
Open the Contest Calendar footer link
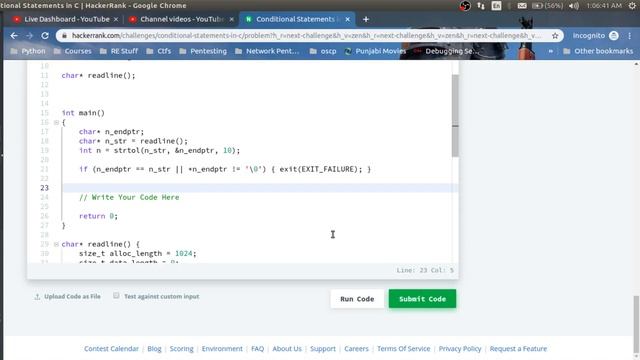coord(111,349)
